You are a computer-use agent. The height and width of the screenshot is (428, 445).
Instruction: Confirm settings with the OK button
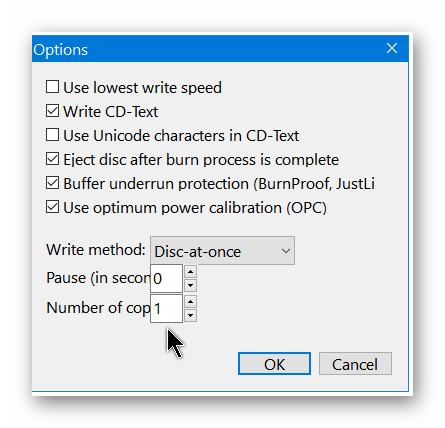coord(274,364)
